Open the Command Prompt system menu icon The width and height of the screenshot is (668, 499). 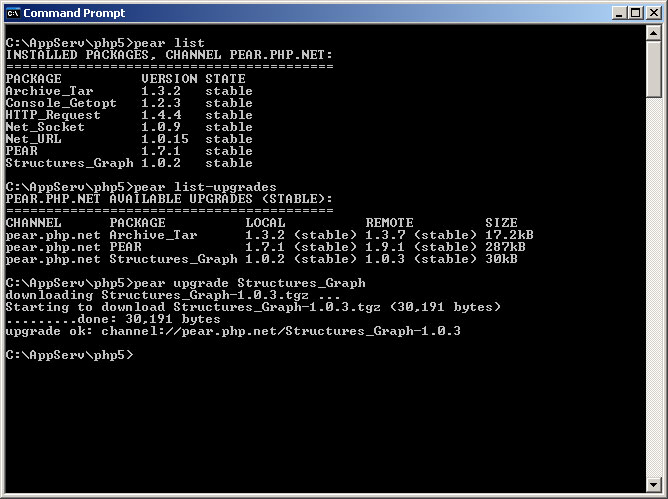13,13
